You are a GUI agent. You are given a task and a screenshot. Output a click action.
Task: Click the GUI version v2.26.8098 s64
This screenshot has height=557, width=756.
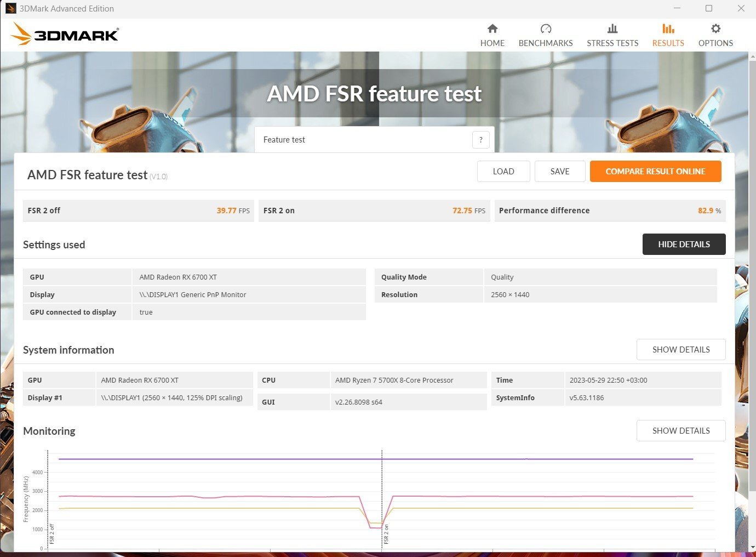(359, 402)
